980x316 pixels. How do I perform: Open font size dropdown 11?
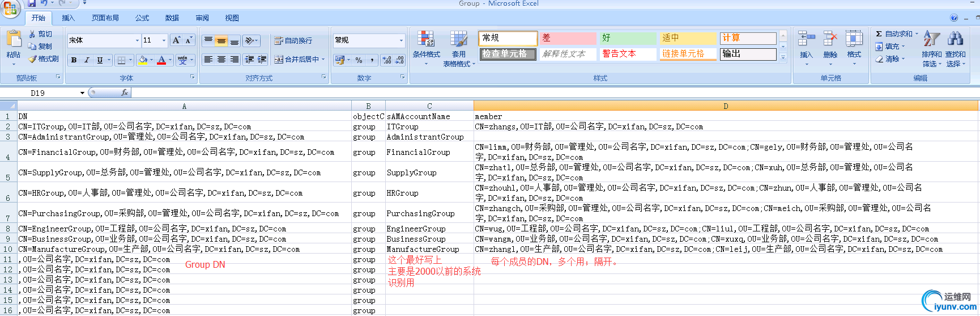point(164,40)
